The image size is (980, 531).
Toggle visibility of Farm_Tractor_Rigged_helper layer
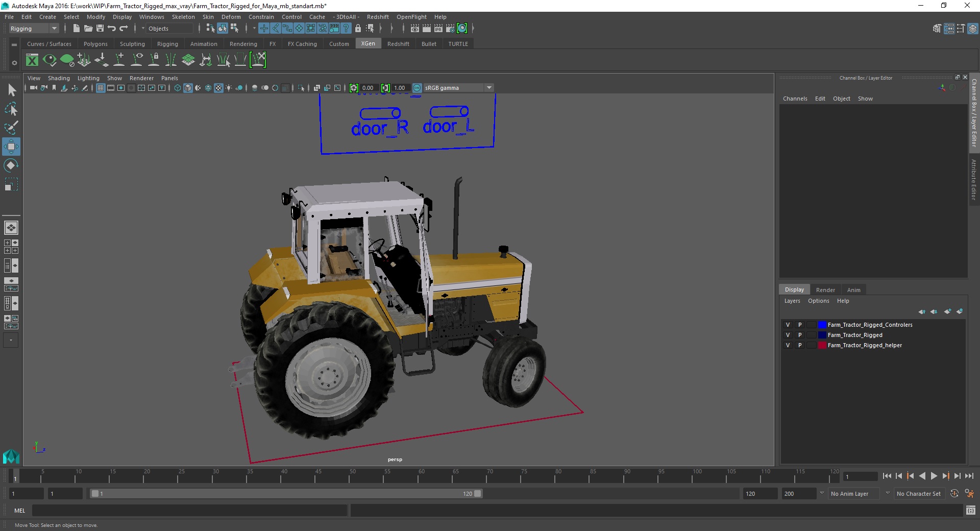[x=788, y=345]
